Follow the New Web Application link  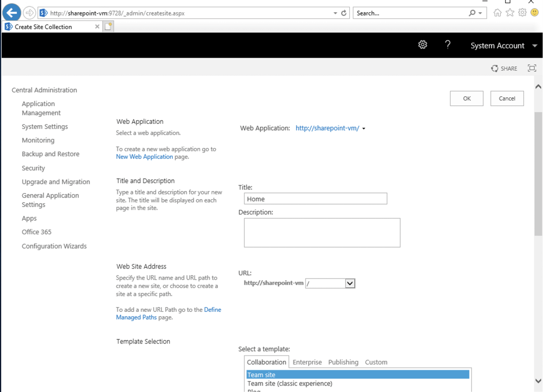(x=144, y=157)
